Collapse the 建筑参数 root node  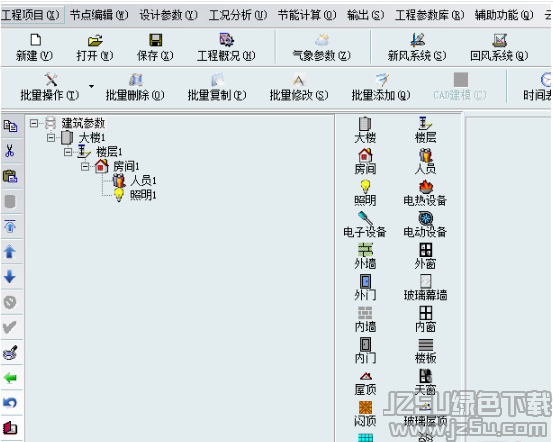(34, 123)
